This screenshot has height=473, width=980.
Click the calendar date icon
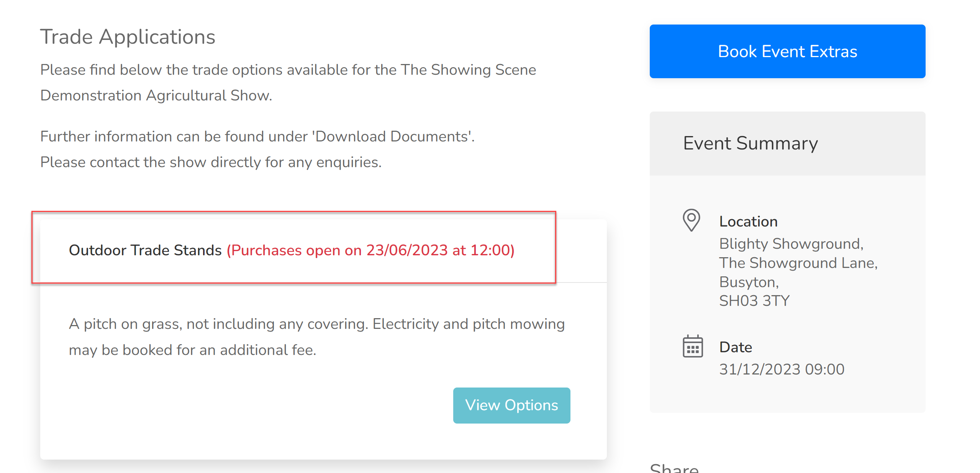click(693, 346)
